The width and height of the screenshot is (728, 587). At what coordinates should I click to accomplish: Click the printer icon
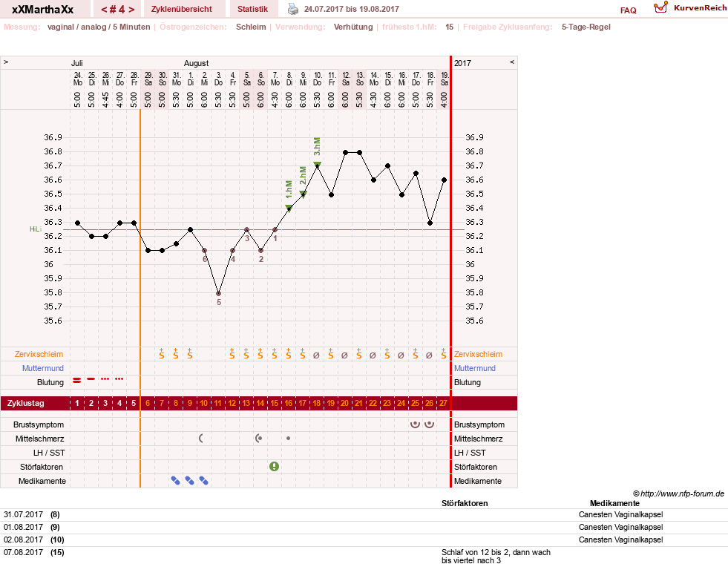pyautogui.click(x=293, y=9)
